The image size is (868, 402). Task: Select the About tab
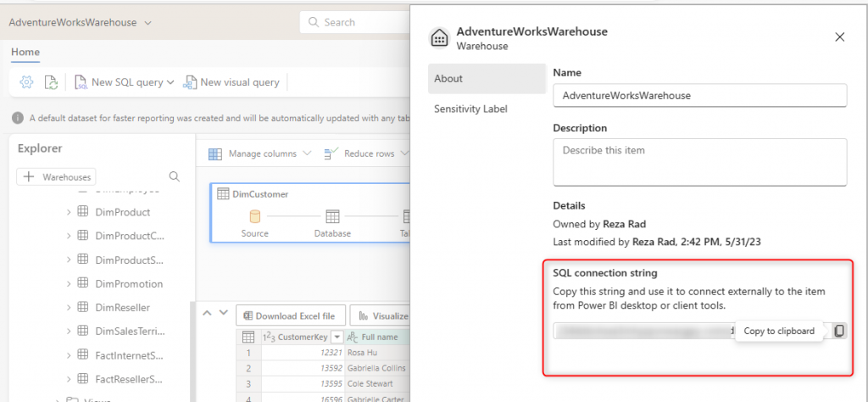coord(448,79)
